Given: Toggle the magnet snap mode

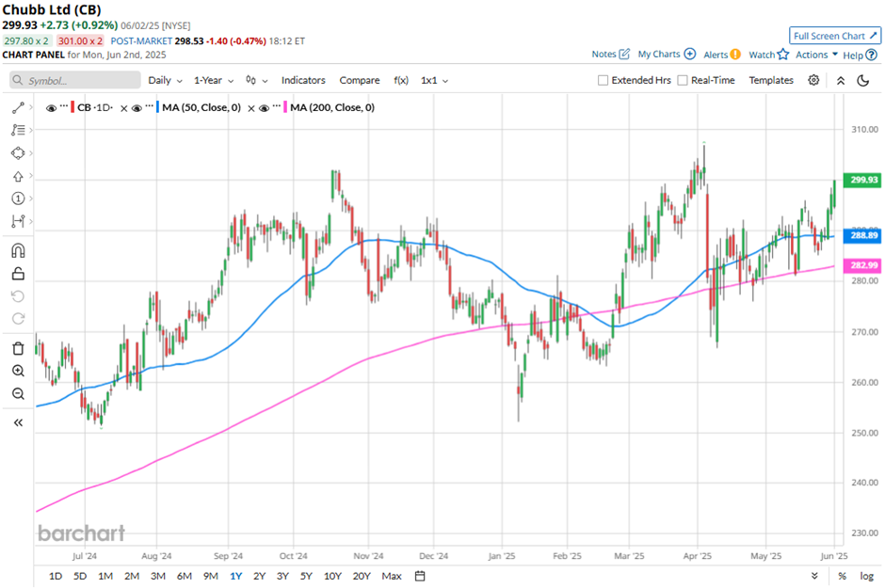Looking at the screenshot, I should point(18,251).
